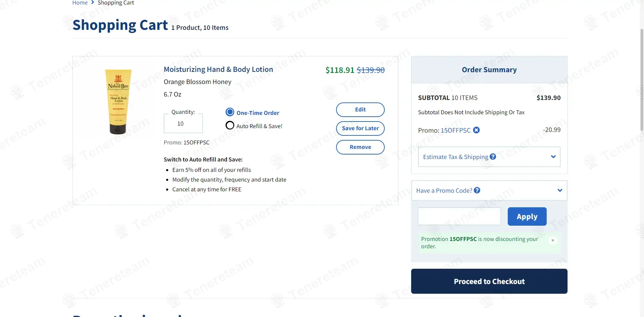Screen dimensions: 644x317
Task: Proceed to Checkout
Action: [489, 281]
